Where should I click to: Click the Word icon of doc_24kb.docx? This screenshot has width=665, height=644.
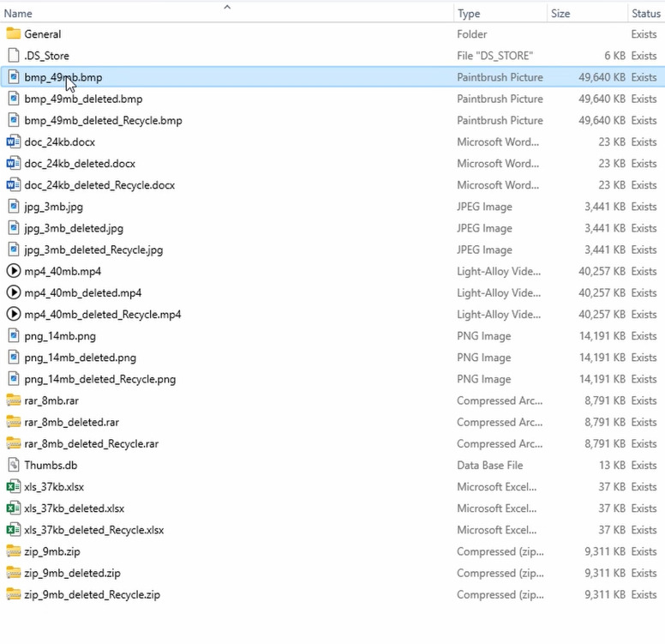click(x=14, y=141)
